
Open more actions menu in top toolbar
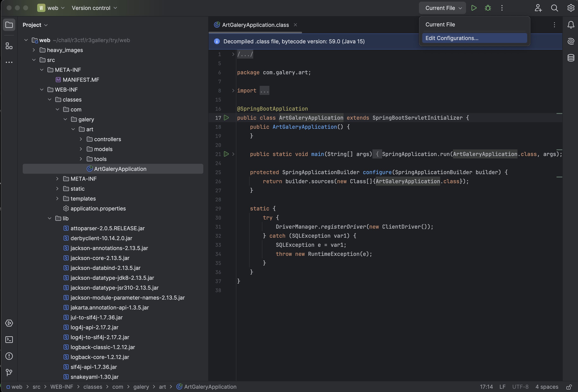click(x=502, y=8)
